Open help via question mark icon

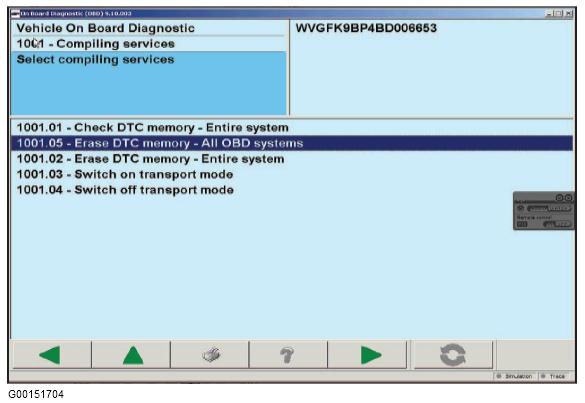288,355
